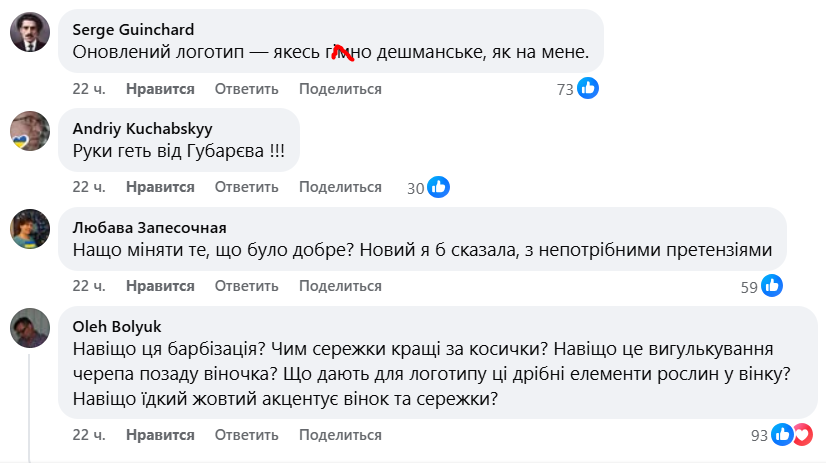
Task: Share Oleh Bolyuk's comment via Поделиться
Action: (x=340, y=435)
